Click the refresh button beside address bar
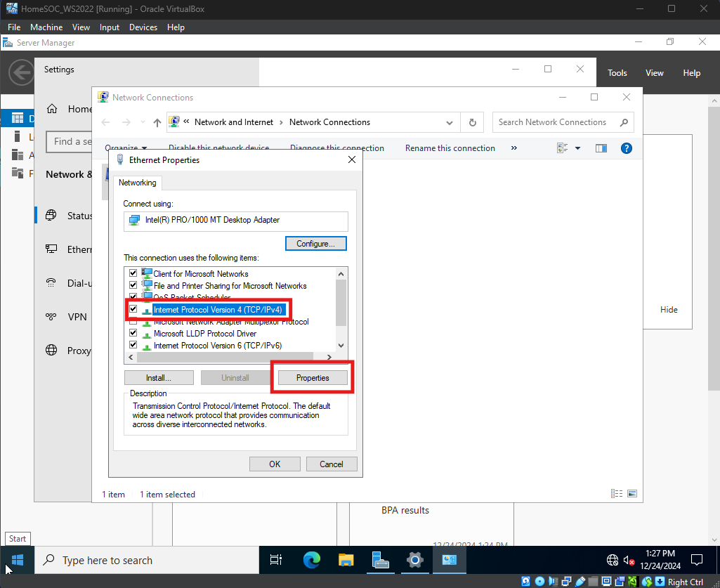The height and width of the screenshot is (588, 720). [473, 122]
